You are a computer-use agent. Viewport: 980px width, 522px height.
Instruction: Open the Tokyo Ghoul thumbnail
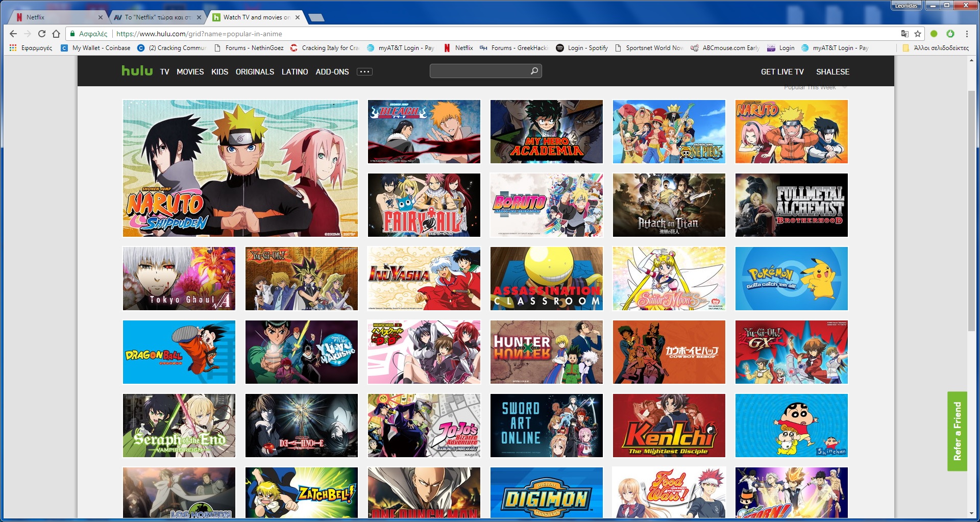(x=179, y=279)
